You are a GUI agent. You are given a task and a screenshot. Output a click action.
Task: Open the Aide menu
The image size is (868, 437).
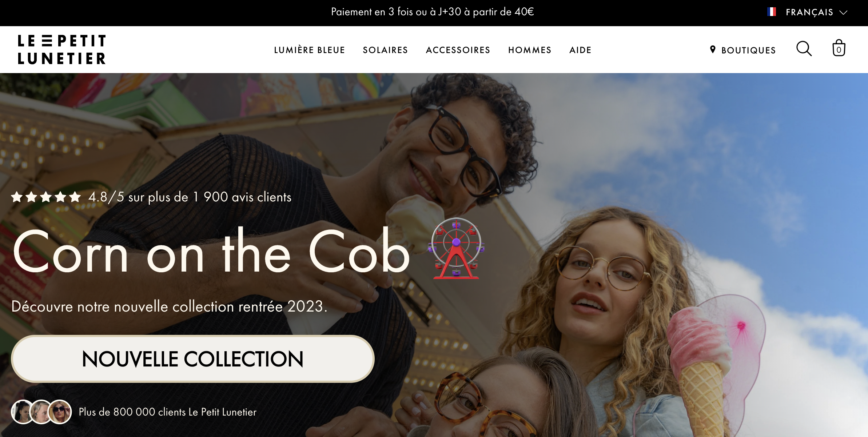[x=580, y=50]
